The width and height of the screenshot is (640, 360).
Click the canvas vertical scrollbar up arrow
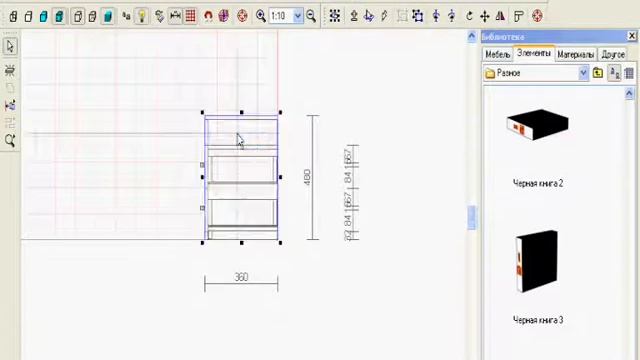(471, 37)
